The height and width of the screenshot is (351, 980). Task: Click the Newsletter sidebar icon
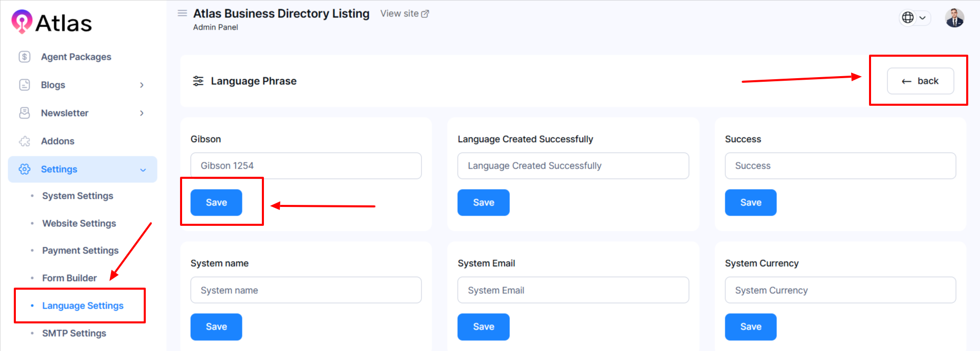(x=25, y=113)
